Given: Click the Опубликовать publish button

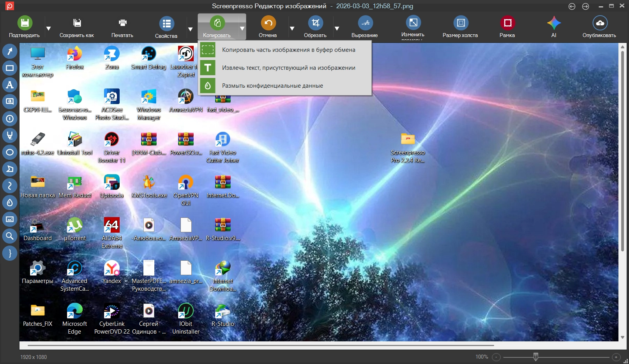Looking at the screenshot, I should coord(599,27).
